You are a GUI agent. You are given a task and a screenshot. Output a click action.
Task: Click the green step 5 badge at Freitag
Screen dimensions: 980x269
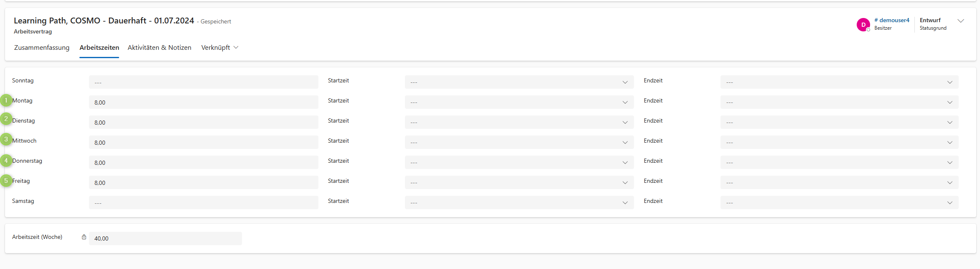tap(6, 181)
